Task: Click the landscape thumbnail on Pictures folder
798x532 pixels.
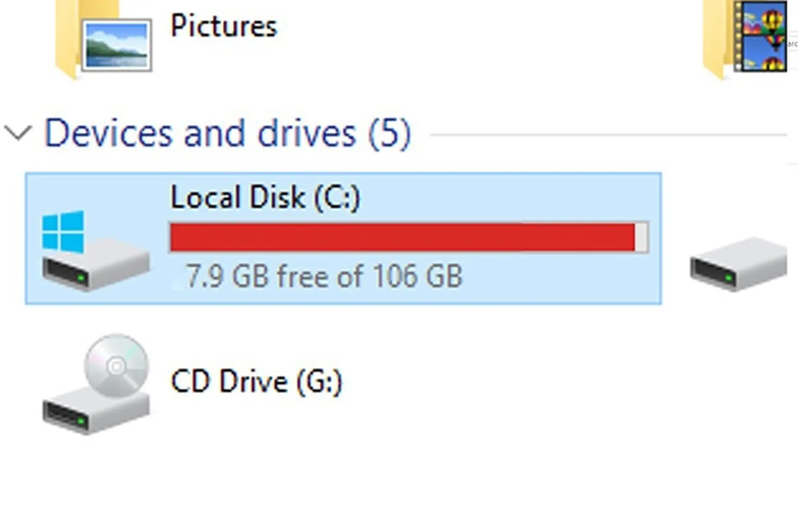Action: tap(116, 45)
